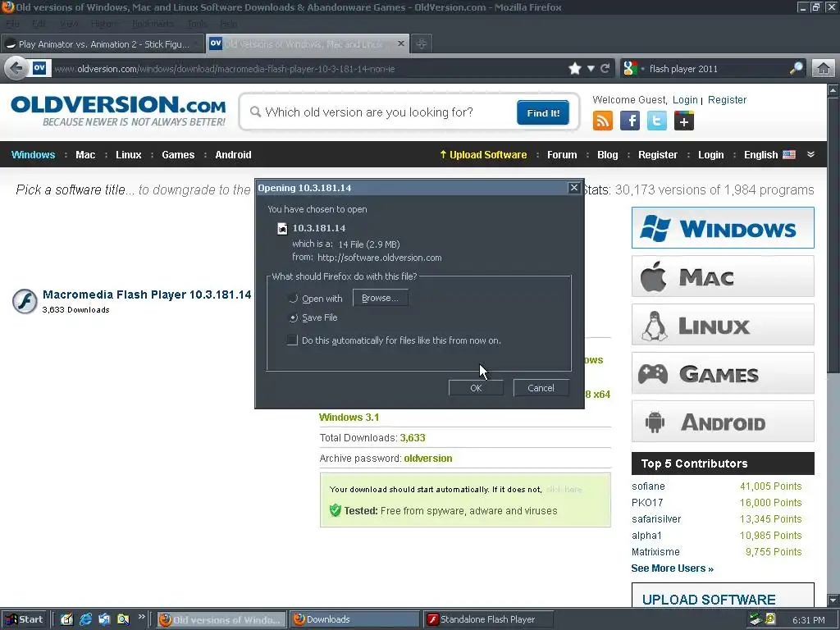Open a new tab with the plus button
Image resolution: width=840 pixels, height=630 pixels.
click(422, 44)
